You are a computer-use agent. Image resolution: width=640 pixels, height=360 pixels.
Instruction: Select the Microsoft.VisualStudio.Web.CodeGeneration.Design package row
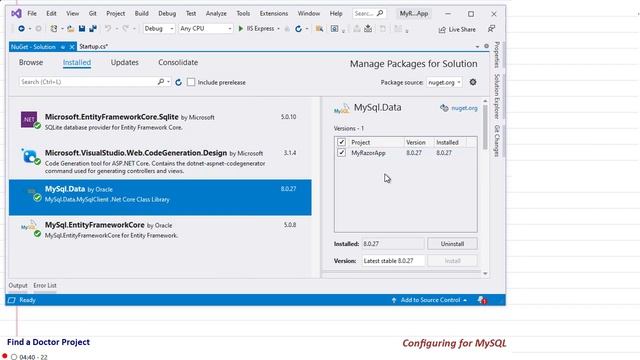tap(160, 161)
